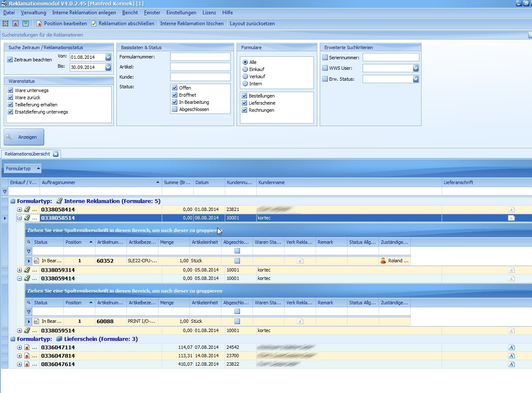Toggle Teillieferung erhalten checkbox
The height and width of the screenshot is (393, 532).
click(11, 105)
